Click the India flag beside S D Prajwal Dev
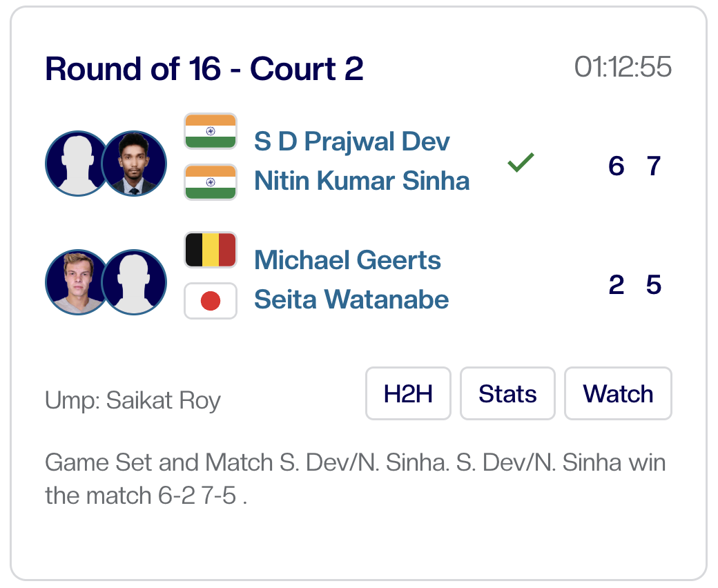The image size is (718, 588). pos(211,131)
